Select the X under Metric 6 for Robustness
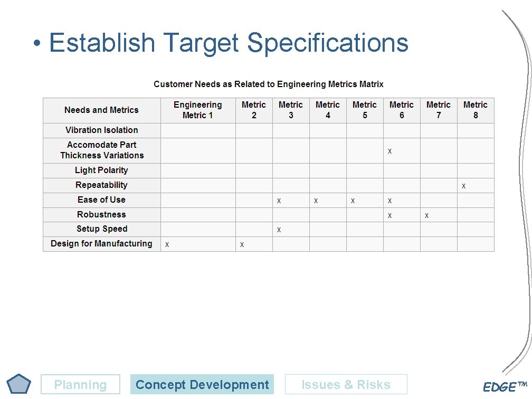The width and height of the screenshot is (532, 399). [389, 214]
